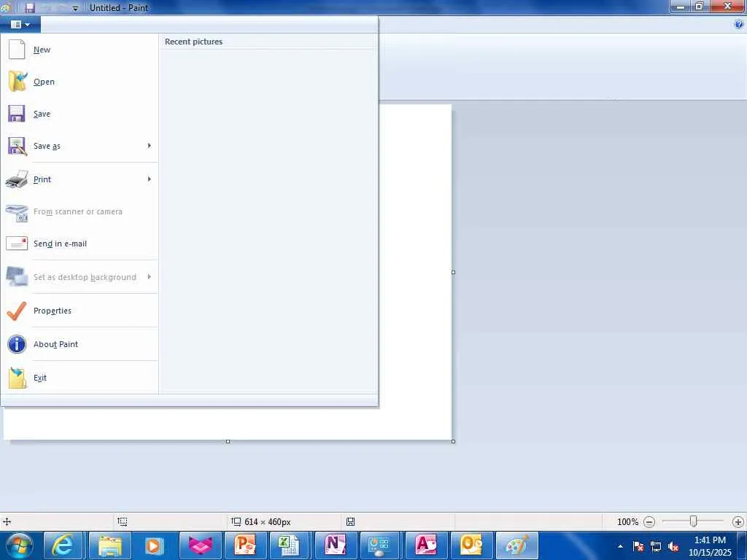Open the Customize Quick Access Toolbar dropdown
The image size is (747, 560).
point(75,9)
